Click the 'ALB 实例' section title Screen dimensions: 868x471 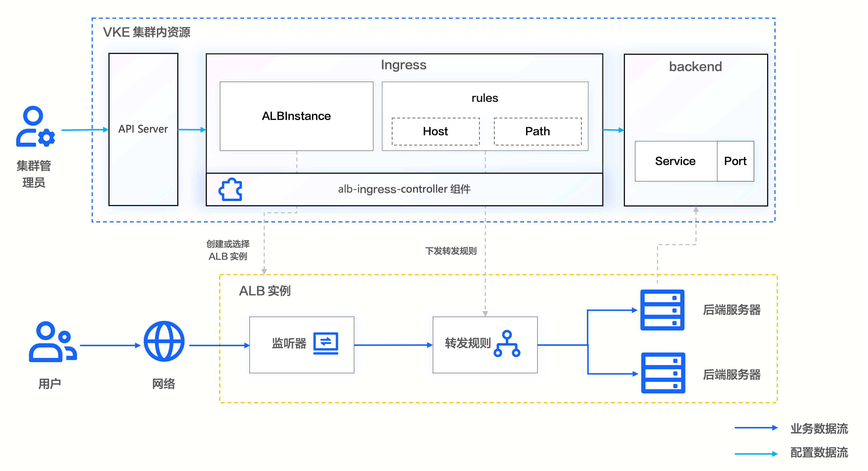[265, 291]
